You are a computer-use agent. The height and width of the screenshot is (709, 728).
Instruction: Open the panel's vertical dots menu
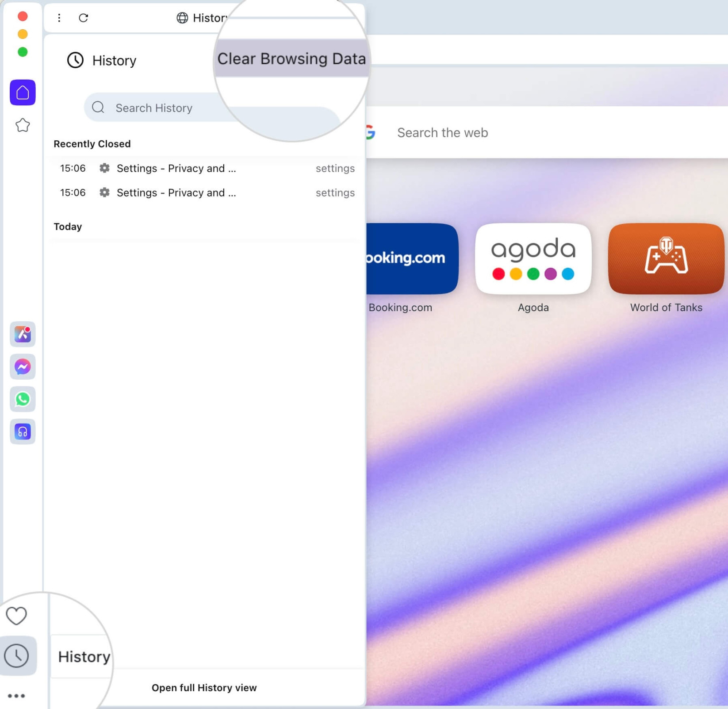[x=59, y=18]
